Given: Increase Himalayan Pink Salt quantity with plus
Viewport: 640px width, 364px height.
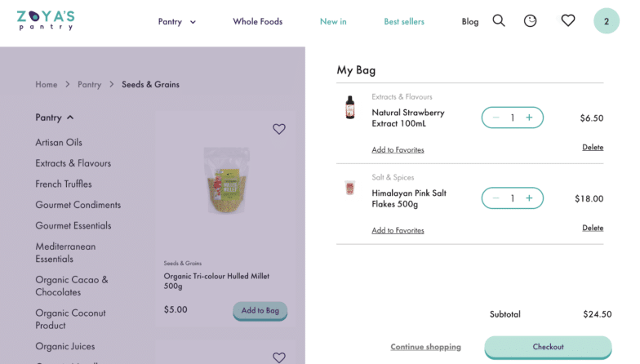Looking at the screenshot, I should 529,198.
